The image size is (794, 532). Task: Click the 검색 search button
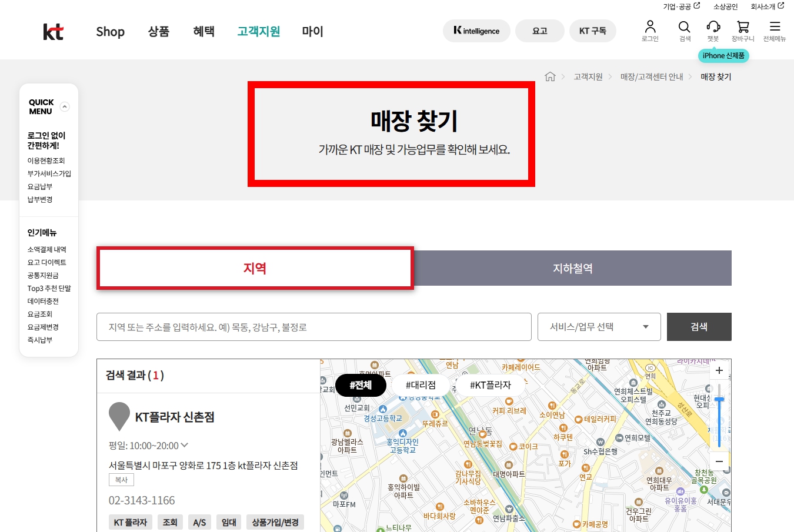point(699,327)
